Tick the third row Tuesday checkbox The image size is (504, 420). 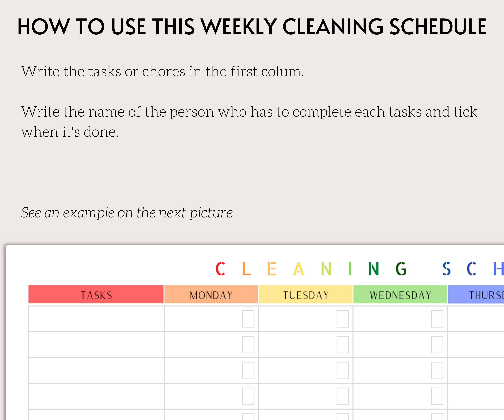(x=343, y=371)
